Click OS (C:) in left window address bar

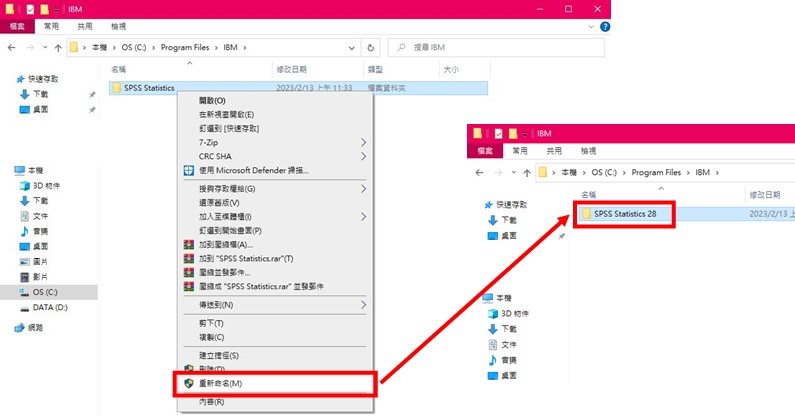click(133, 47)
